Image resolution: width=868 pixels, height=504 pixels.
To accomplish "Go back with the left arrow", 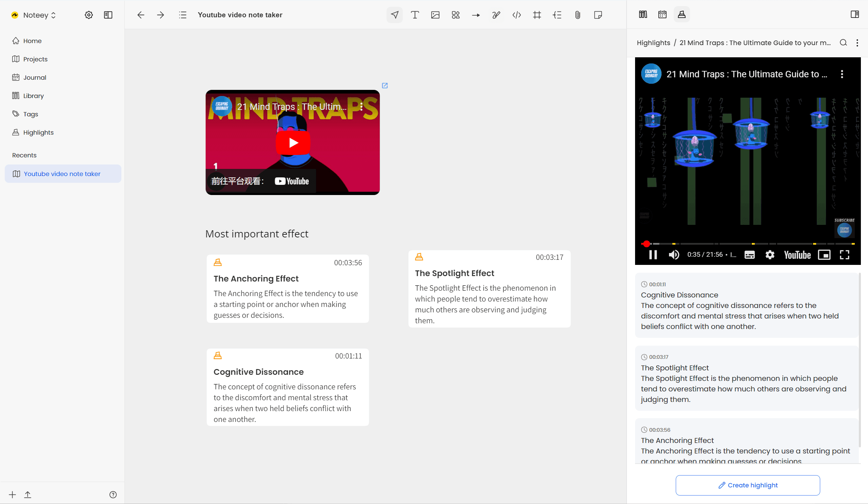I will pos(140,15).
